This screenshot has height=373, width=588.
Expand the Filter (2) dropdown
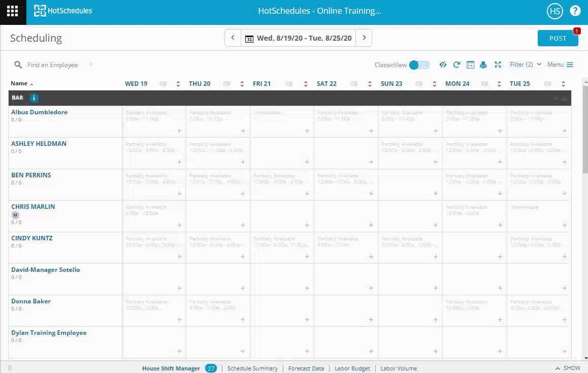[x=526, y=65]
